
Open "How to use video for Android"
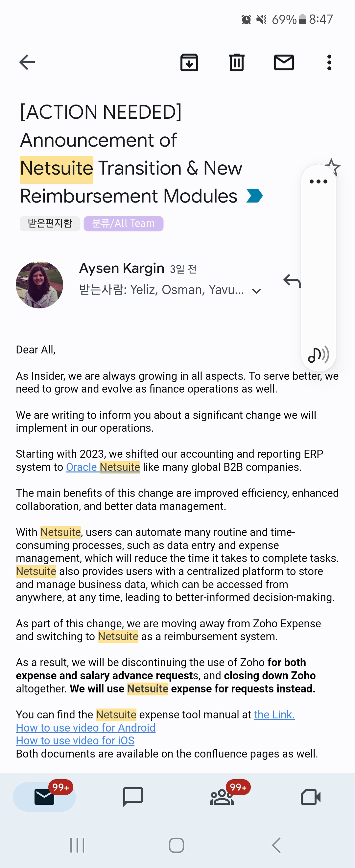click(x=85, y=728)
